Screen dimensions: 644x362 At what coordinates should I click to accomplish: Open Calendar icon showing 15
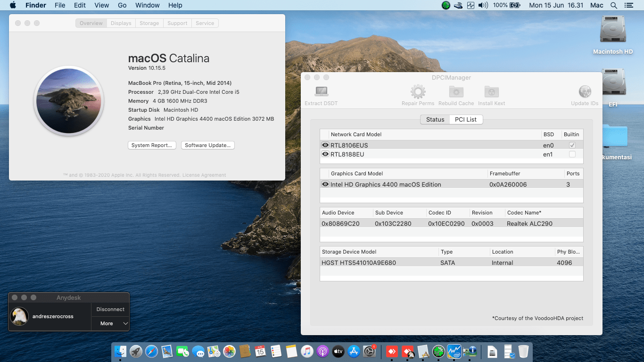coord(260,351)
